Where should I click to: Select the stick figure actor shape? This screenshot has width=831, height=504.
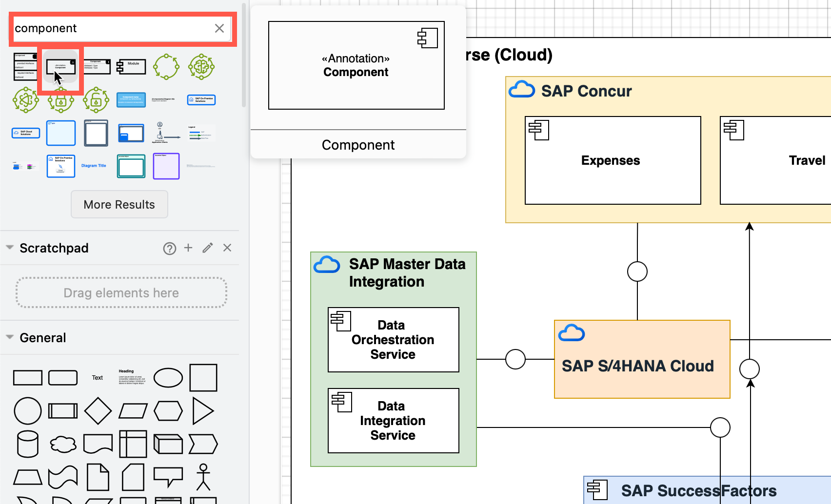203,477
